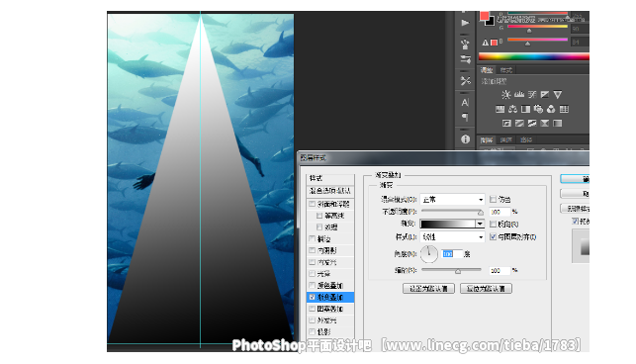Click the angle dial control
This screenshot has height=364, width=636.
(428, 254)
